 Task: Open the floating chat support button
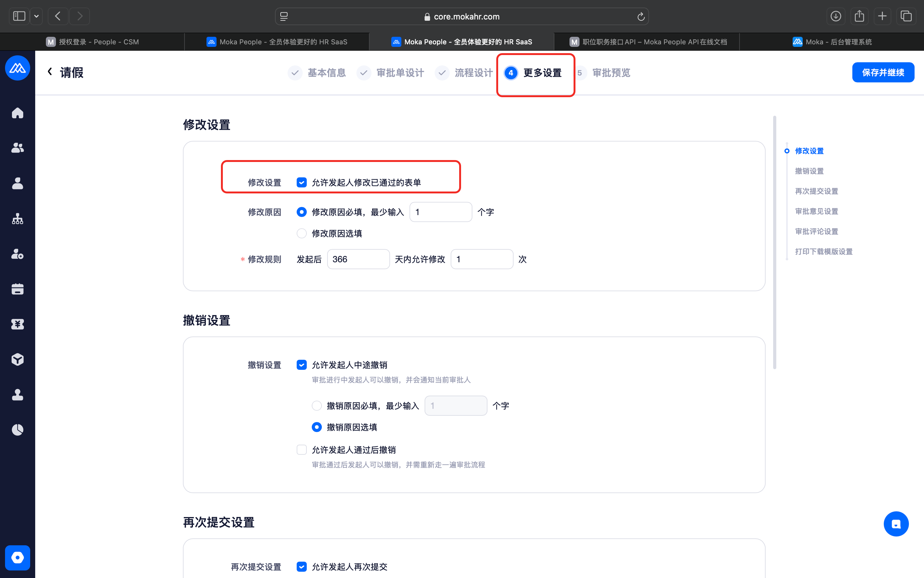(x=896, y=524)
